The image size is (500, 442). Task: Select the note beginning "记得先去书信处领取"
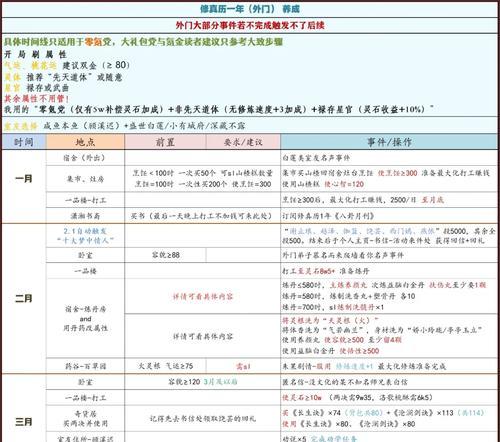pos(203,419)
